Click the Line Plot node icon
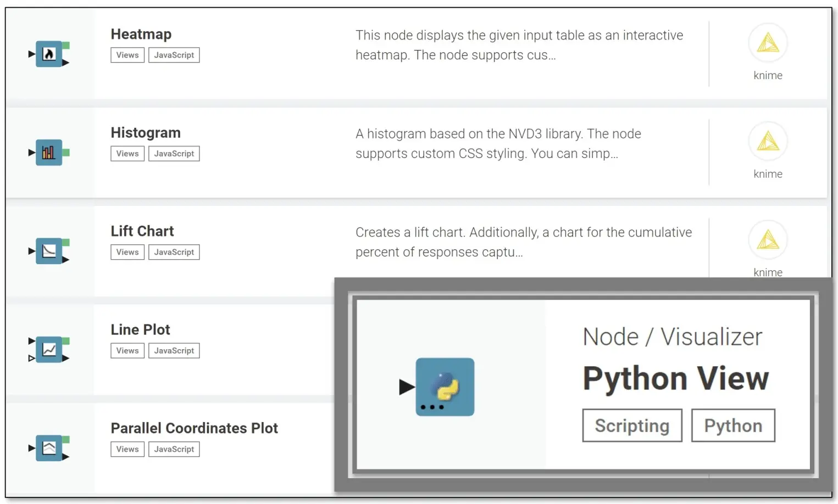838x504 pixels. (49, 350)
